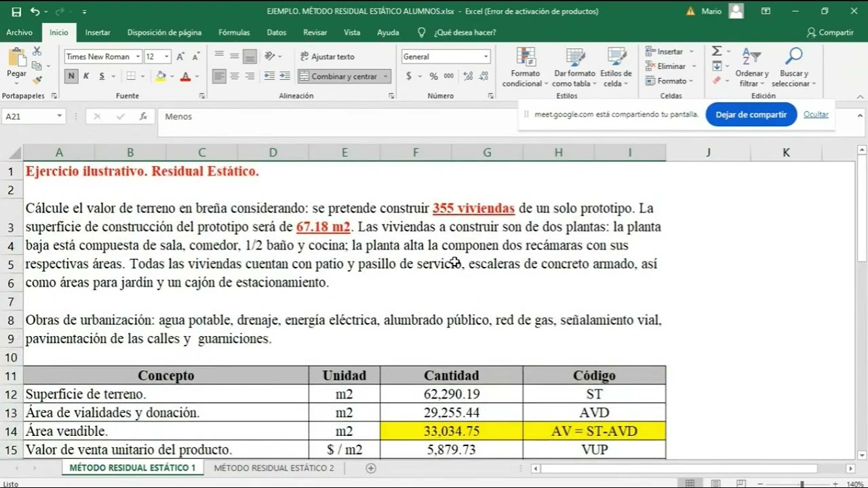This screenshot has width=868, height=488.
Task: Click the yellow fill color bucket
Action: click(161, 77)
